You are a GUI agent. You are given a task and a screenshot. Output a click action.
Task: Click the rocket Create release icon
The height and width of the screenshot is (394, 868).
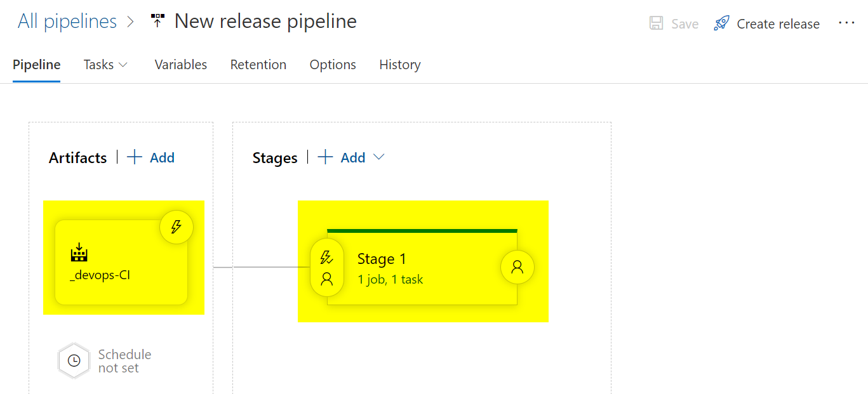tap(721, 23)
